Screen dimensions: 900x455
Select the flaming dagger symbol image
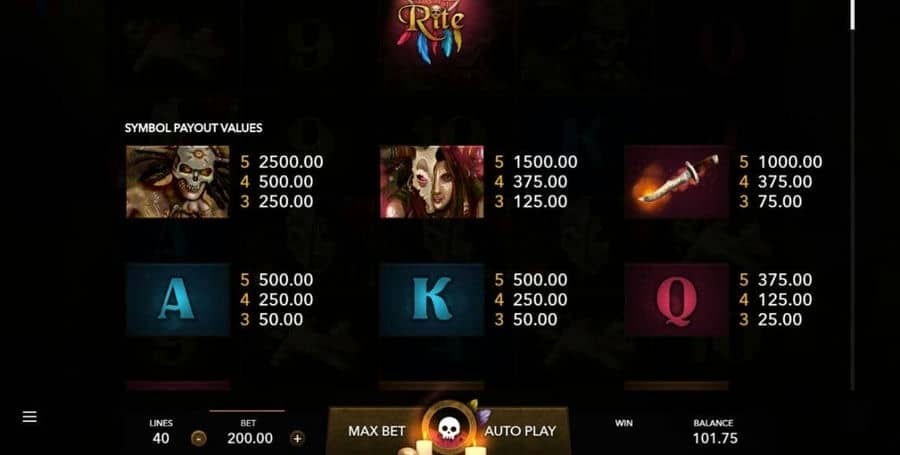tap(677, 181)
